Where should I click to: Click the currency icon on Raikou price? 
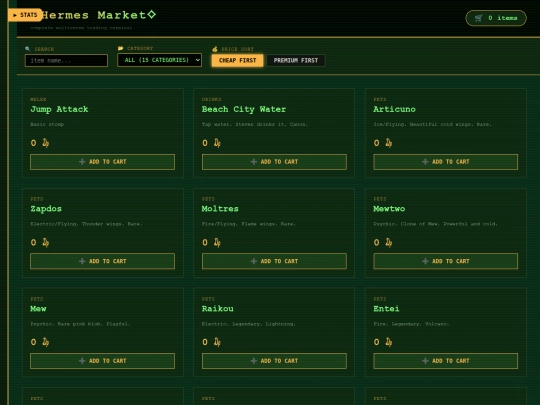click(x=217, y=342)
